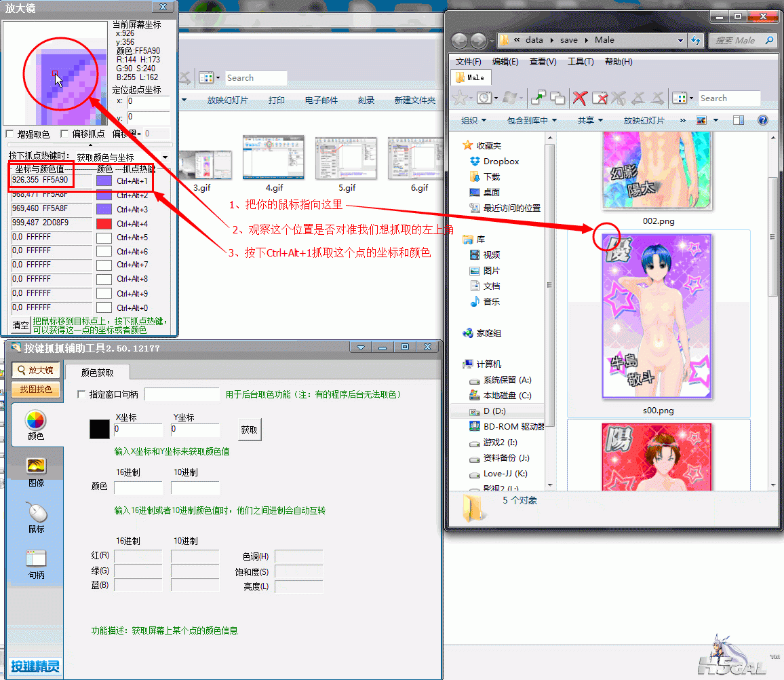784x680 pixels.
Task: Open explorer help question mark icon
Action: pos(762,120)
